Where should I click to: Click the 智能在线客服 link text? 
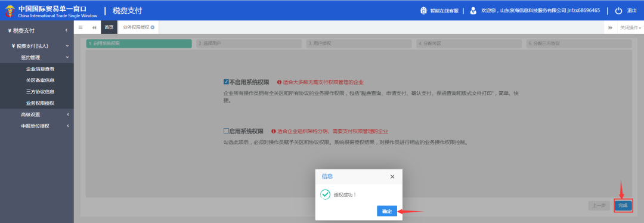pyautogui.click(x=444, y=11)
